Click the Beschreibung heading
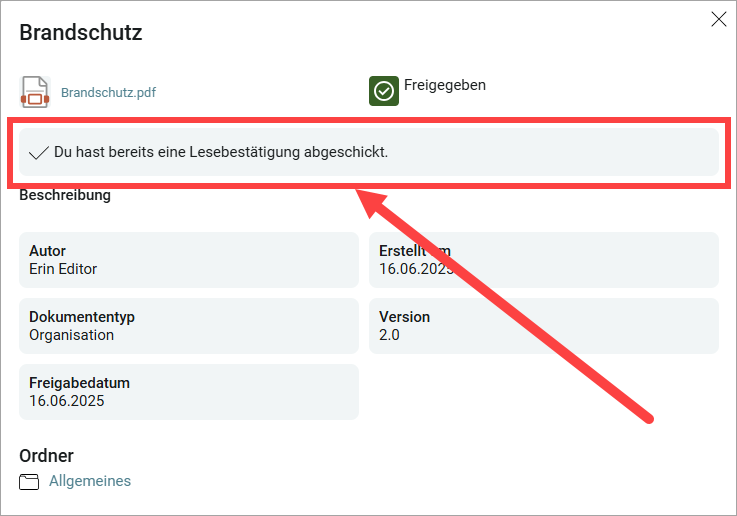The height and width of the screenshot is (516, 737). [65, 195]
